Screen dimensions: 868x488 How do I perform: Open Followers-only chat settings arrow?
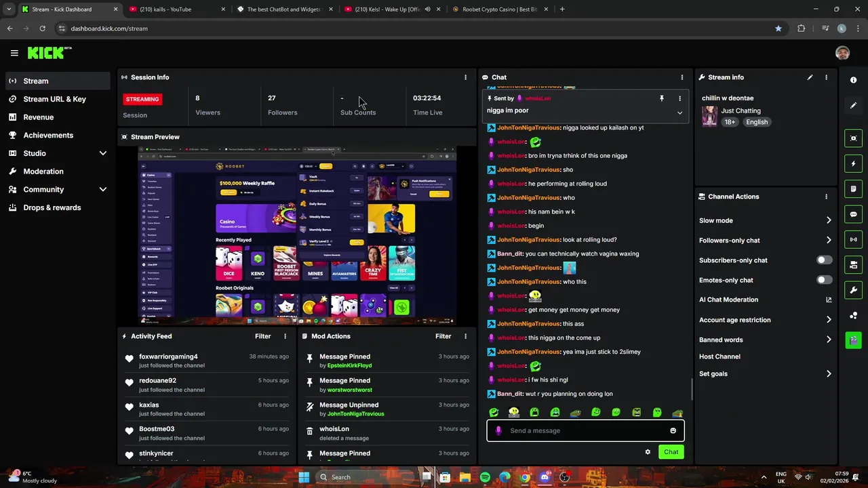pos(829,240)
